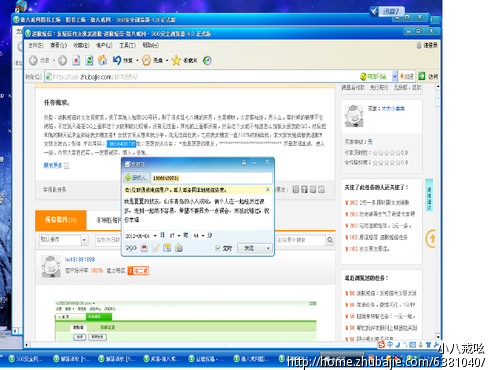Open buyer profile link 大大小事幕

(x=393, y=109)
